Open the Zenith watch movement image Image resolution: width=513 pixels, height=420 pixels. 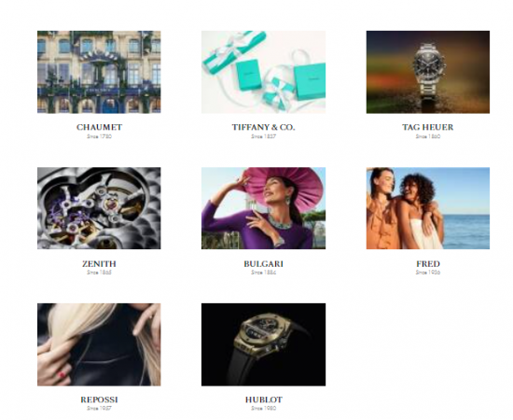click(99, 208)
